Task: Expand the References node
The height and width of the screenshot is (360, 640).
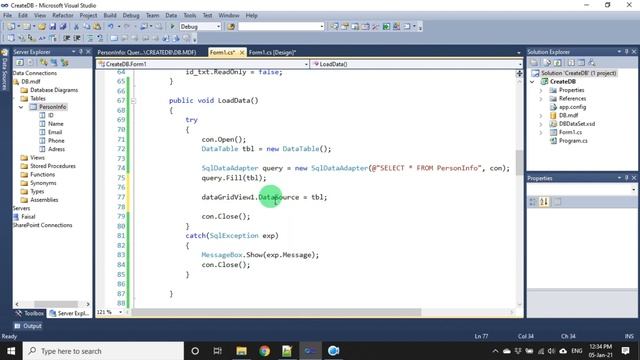Action: click(x=541, y=99)
